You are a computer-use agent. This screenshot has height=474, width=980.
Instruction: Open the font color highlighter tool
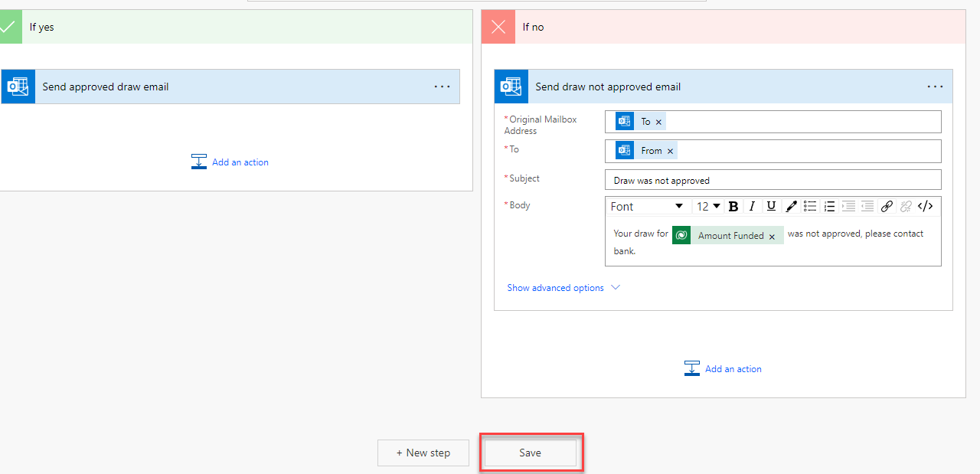[791, 206]
